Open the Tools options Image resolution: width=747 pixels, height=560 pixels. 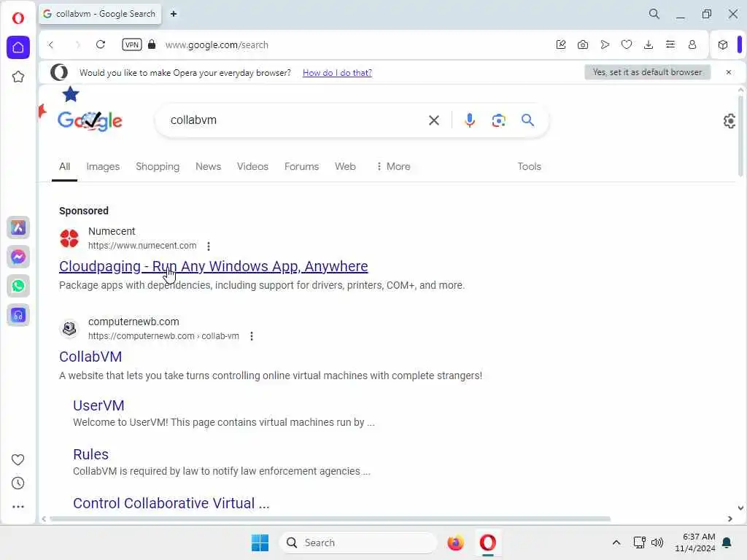530,167
